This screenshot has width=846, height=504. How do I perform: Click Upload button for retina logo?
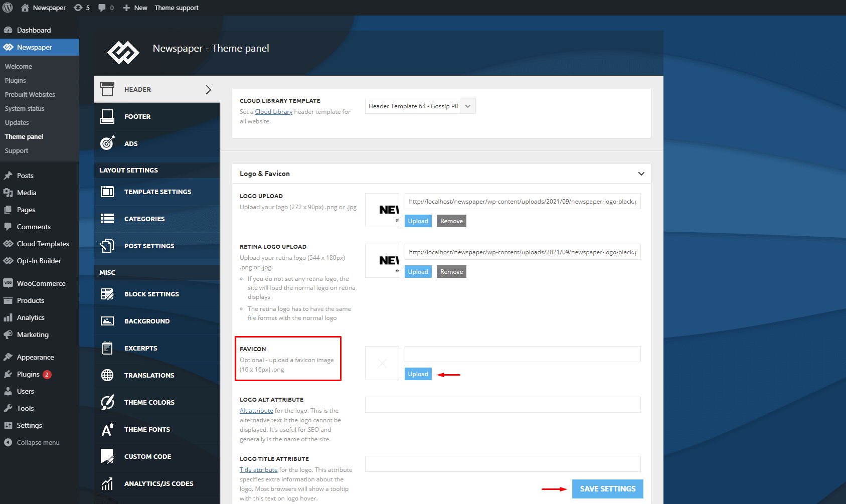point(418,272)
